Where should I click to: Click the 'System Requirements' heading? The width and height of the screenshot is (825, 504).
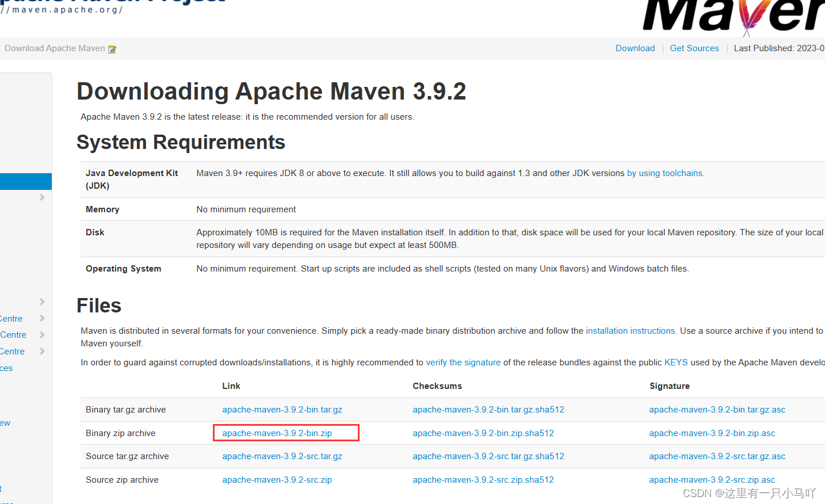pyautogui.click(x=181, y=142)
